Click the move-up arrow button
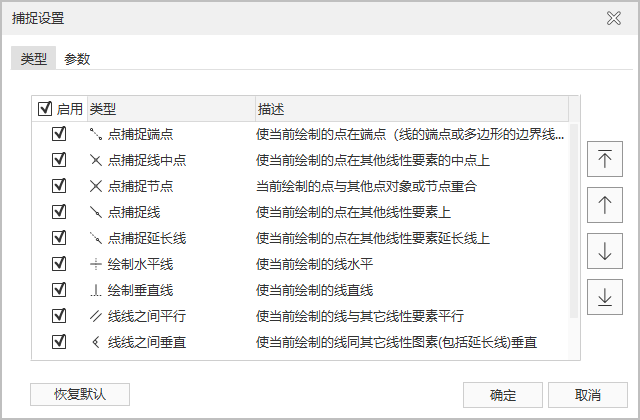 tap(604, 206)
